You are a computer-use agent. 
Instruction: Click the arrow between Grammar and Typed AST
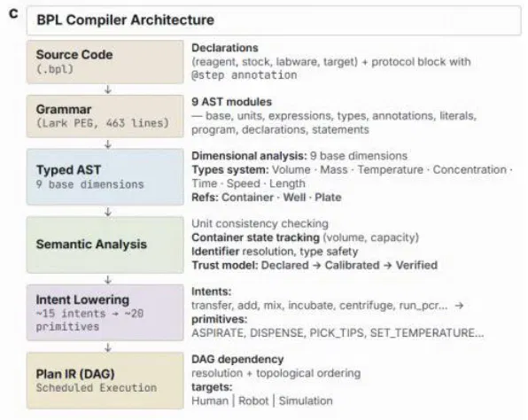(x=108, y=144)
